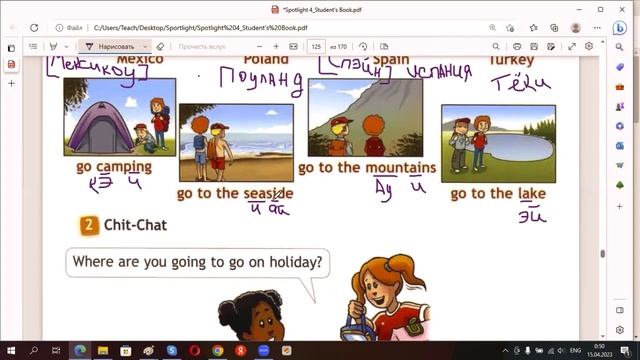The image size is (640, 360).
Task: Add a new tab with plus
Action: pyautogui.click(x=11, y=83)
